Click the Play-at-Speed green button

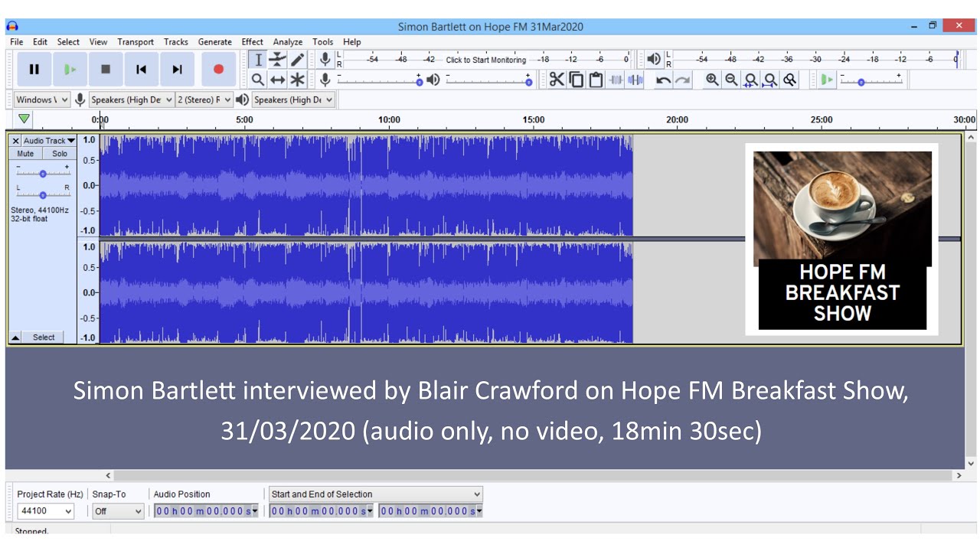[826, 80]
